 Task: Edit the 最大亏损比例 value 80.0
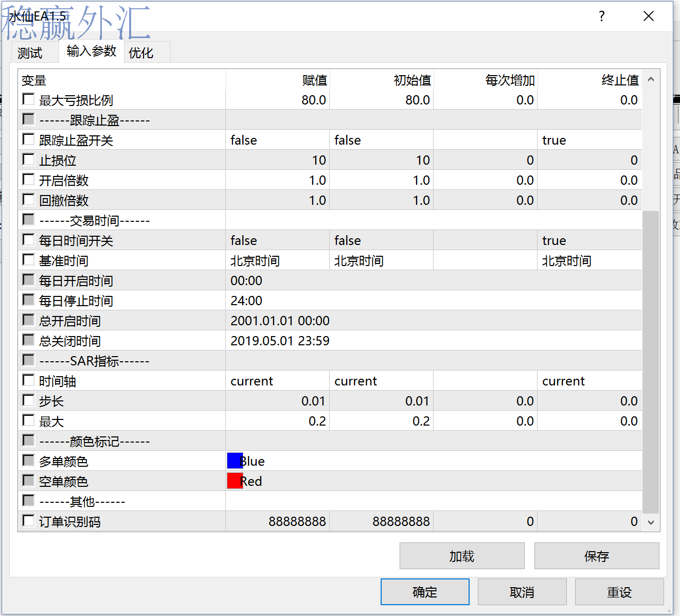[277, 100]
